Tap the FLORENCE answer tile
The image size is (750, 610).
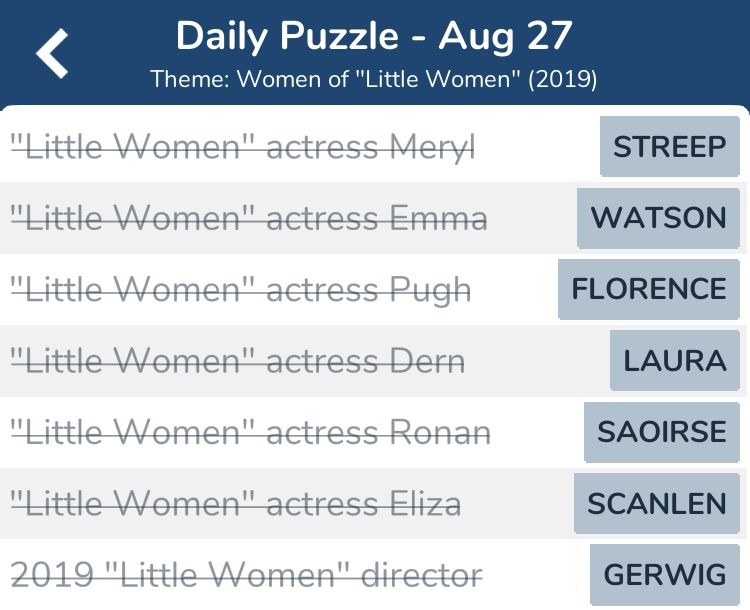[x=649, y=289]
